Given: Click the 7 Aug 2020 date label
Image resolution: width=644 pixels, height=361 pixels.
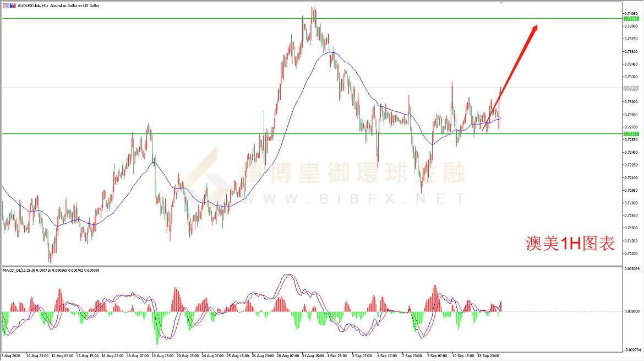Looking at the screenshot, I should click(x=11, y=355).
